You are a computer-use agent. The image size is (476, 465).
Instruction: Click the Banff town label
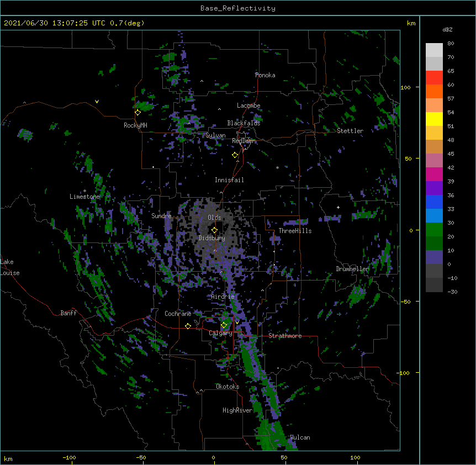[x=68, y=313]
